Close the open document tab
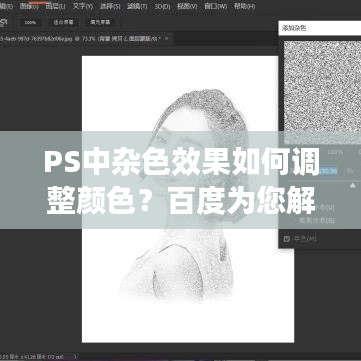Screen dimensions: 361x361 pyautogui.click(x=167, y=39)
